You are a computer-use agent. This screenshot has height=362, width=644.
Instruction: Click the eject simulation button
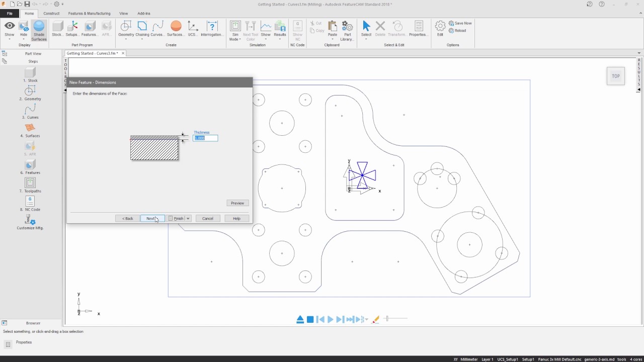click(300, 319)
